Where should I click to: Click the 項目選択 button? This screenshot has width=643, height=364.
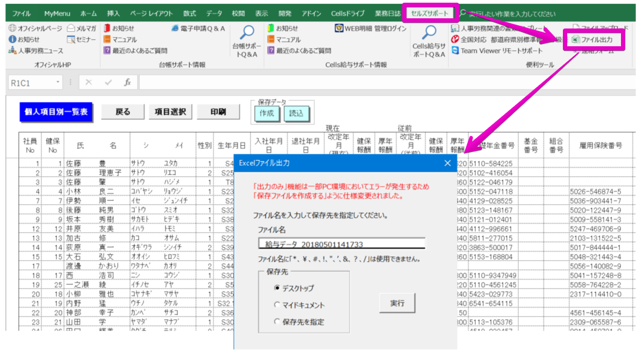pyautogui.click(x=170, y=112)
